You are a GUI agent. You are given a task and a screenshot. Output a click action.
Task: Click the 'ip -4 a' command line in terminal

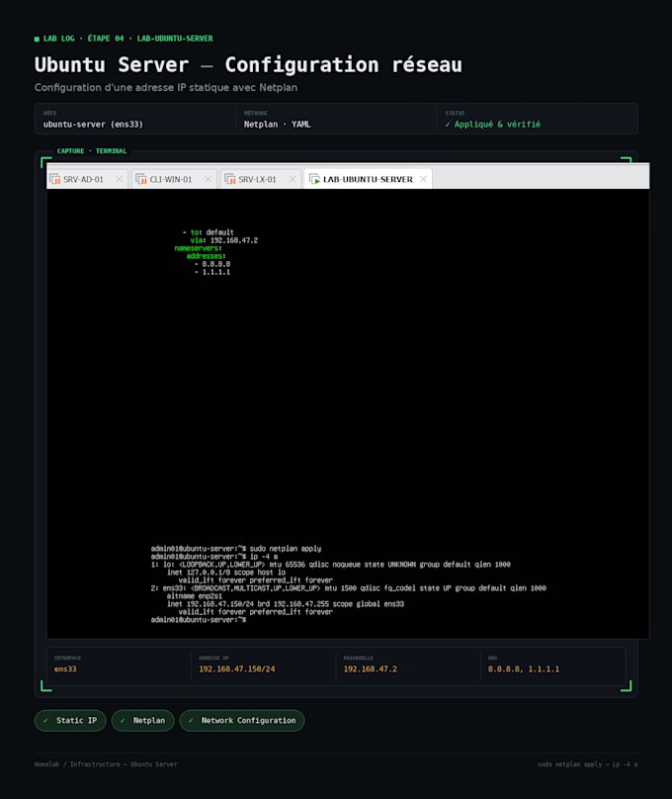(214, 557)
